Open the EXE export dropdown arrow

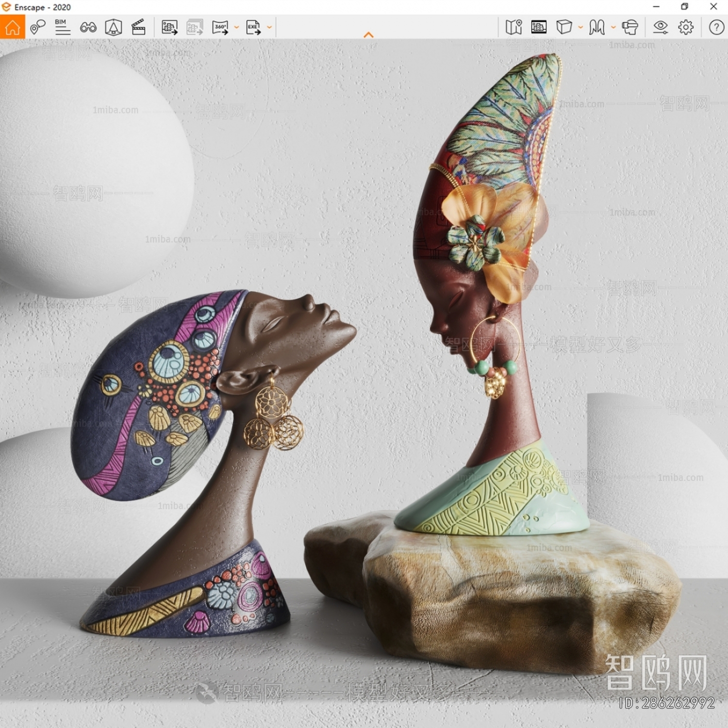(x=269, y=27)
